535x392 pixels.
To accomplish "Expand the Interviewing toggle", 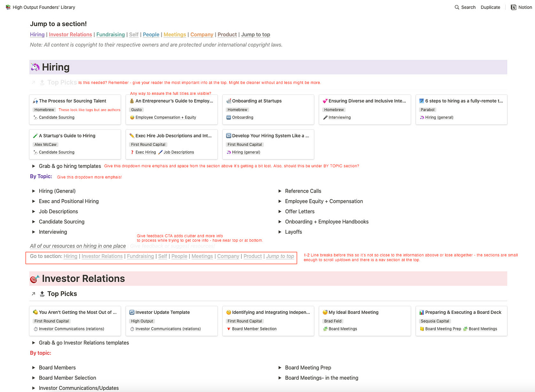I will [33, 232].
